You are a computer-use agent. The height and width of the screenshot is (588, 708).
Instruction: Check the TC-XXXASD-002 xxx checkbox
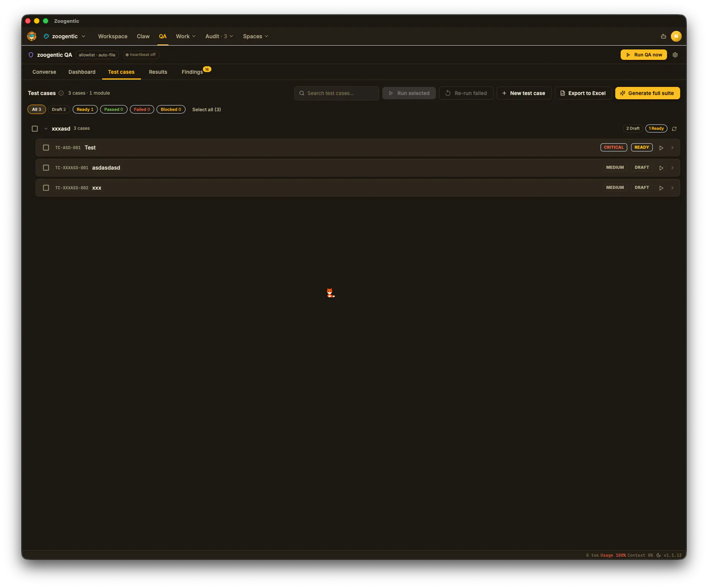coord(46,188)
